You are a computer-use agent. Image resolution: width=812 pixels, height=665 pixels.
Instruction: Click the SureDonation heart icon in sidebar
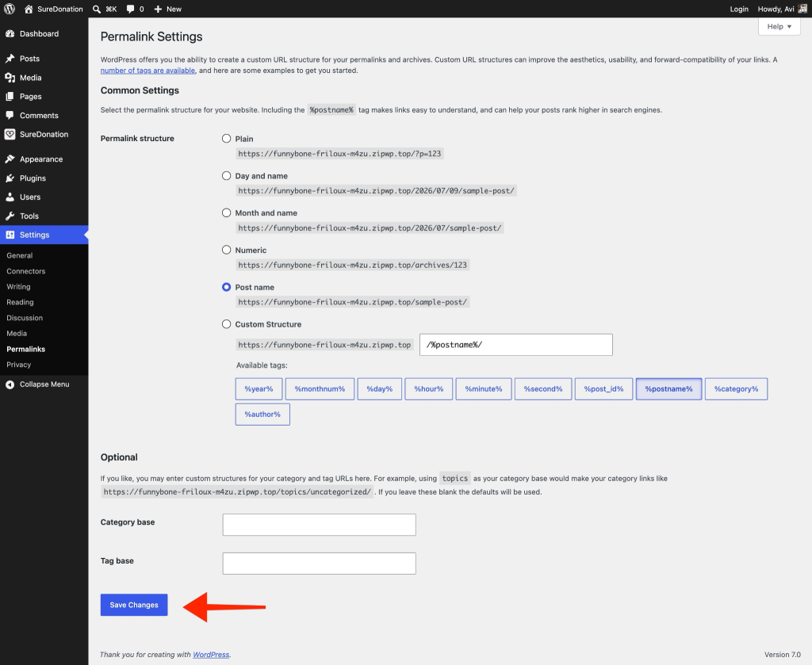(10, 134)
